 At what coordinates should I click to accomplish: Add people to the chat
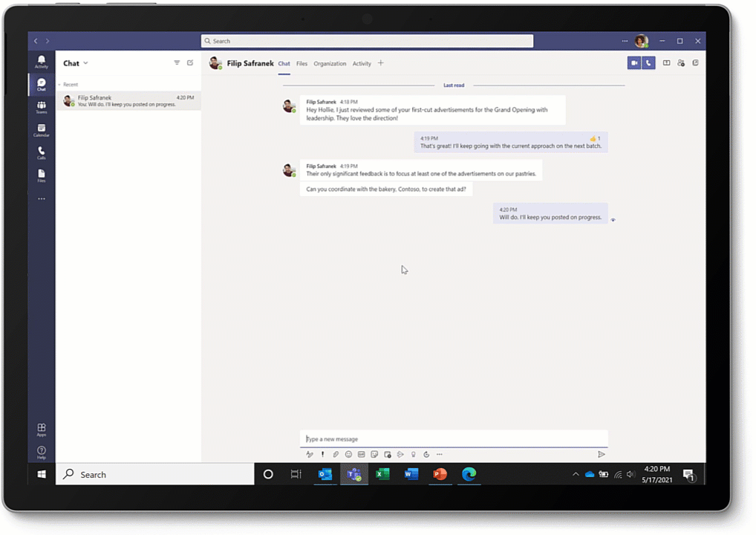pos(681,63)
